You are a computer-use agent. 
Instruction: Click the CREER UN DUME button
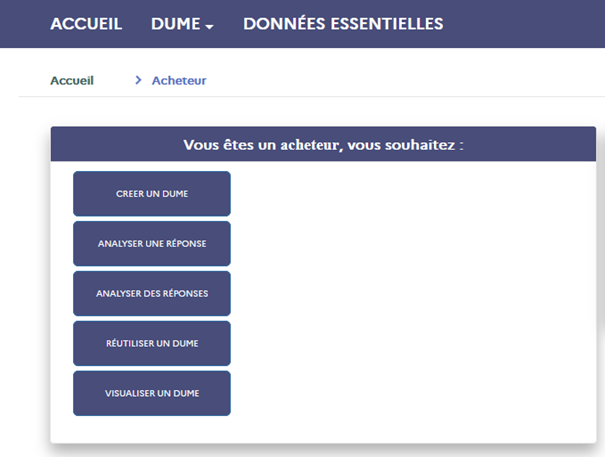[152, 194]
